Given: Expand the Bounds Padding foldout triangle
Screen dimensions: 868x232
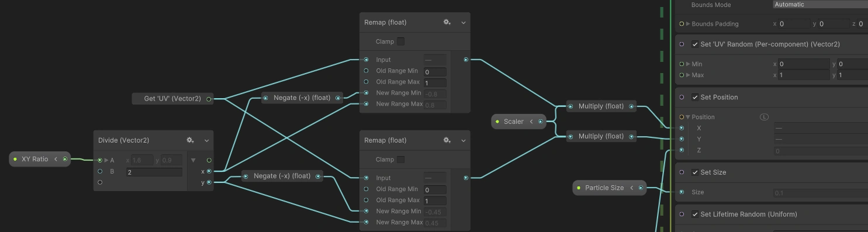Looking at the screenshot, I should pyautogui.click(x=688, y=24).
